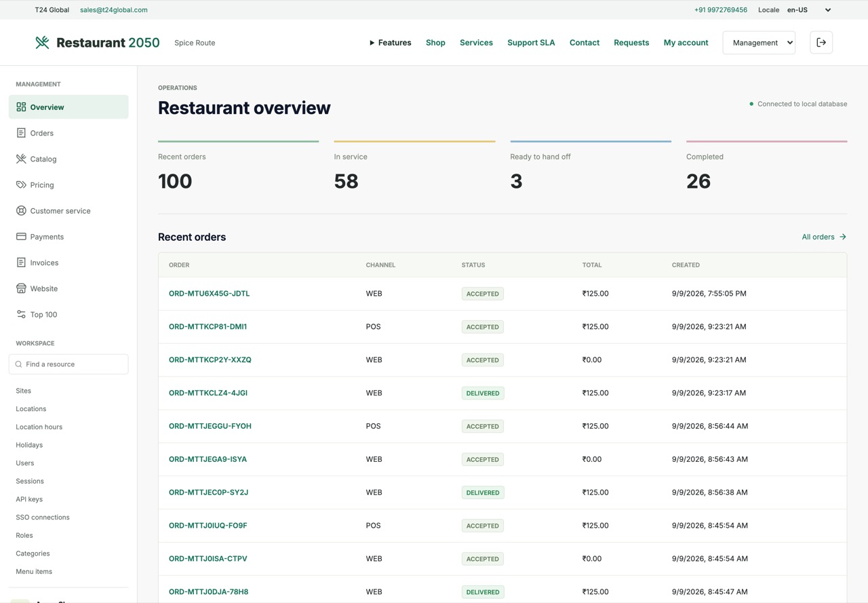Open order ORD-MTTKCP81-DMI1
The height and width of the screenshot is (603, 868).
[208, 326]
